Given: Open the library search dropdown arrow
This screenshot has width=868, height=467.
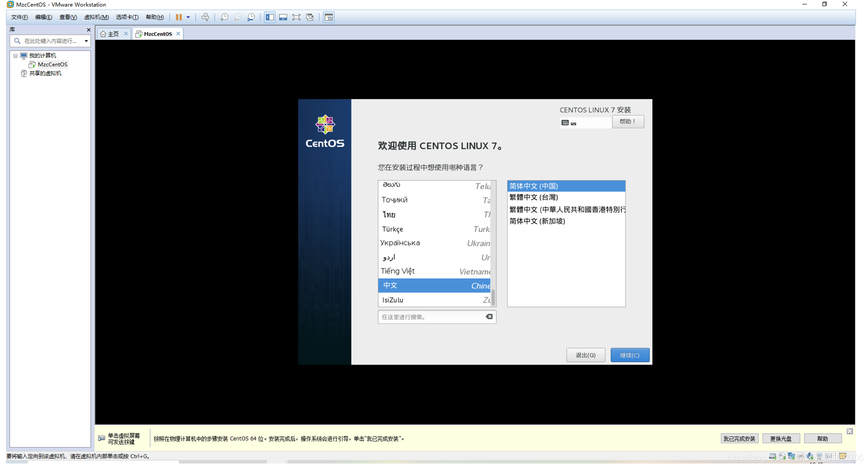Looking at the screenshot, I should pos(86,41).
